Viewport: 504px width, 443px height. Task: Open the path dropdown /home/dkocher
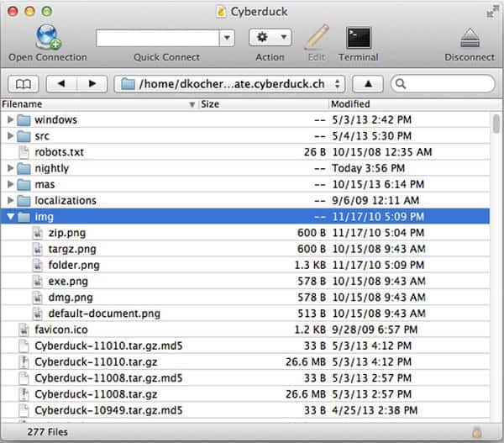click(x=229, y=84)
